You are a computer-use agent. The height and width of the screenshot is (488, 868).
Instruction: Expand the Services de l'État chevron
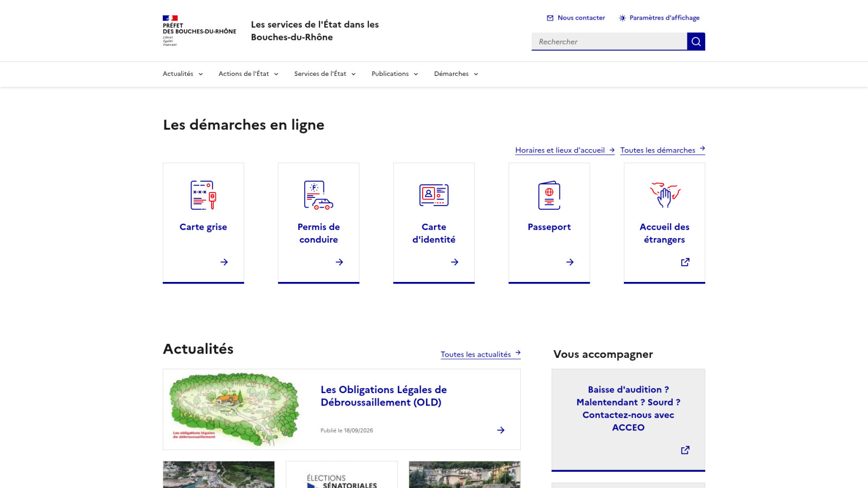(x=354, y=74)
